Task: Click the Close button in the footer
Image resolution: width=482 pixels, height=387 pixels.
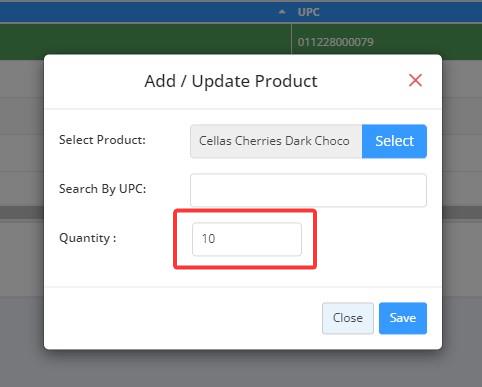Action: pos(348,318)
